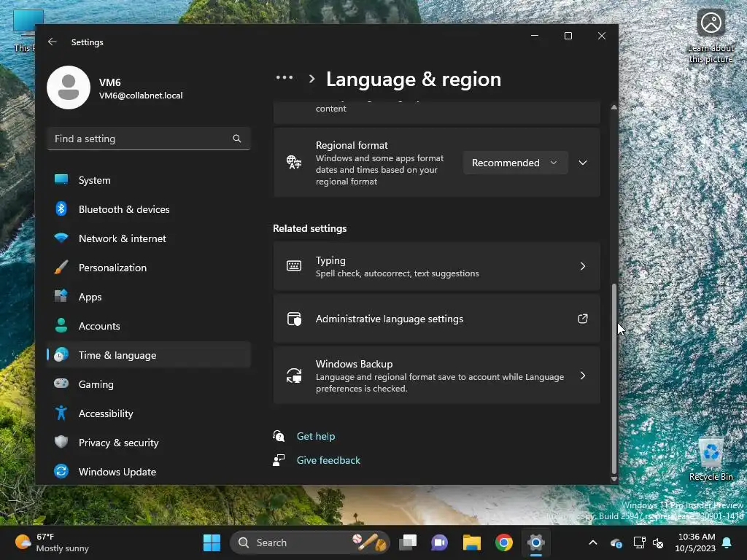This screenshot has width=747, height=560.
Task: Click the taskbar Search box
Action: click(x=309, y=542)
